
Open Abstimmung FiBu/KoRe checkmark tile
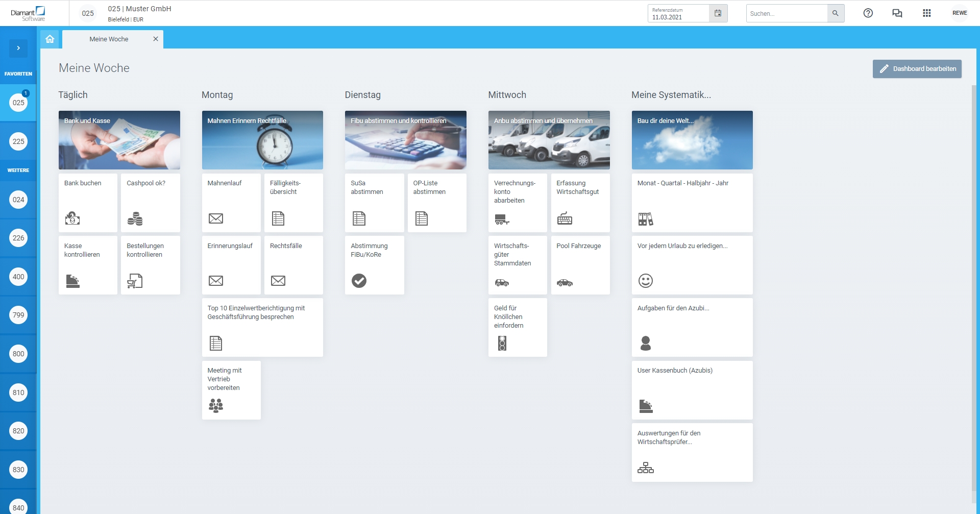click(374, 265)
